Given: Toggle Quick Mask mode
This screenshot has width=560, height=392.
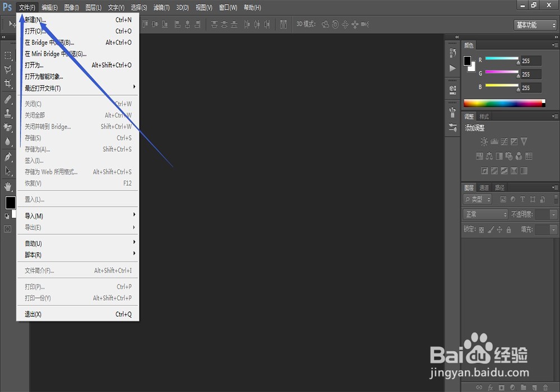Looking at the screenshot, I should 7,229.
